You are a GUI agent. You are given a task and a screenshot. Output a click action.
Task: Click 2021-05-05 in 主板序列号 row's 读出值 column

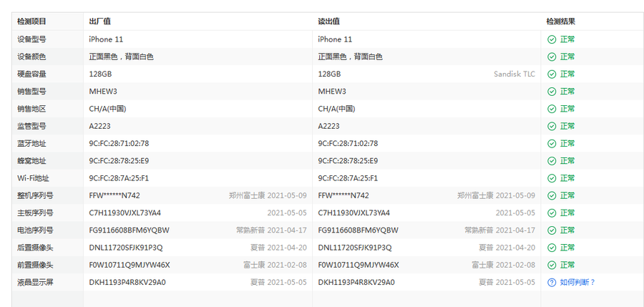[x=515, y=213]
